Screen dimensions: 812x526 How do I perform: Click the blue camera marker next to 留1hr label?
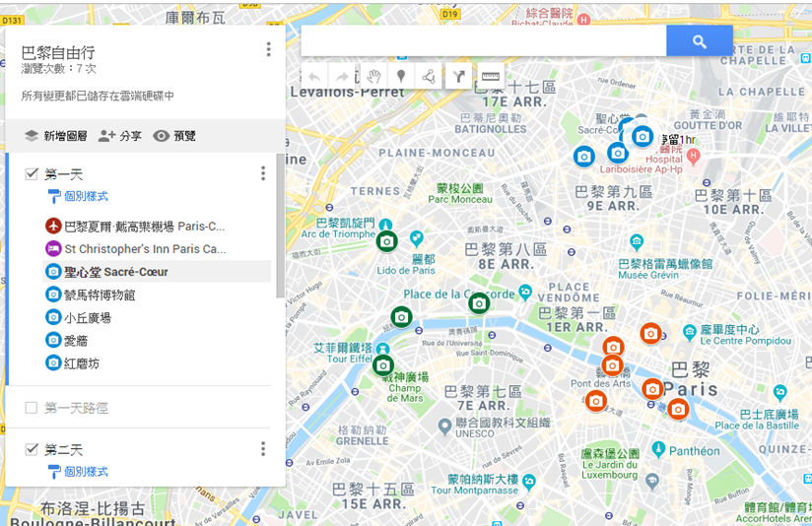tap(643, 137)
